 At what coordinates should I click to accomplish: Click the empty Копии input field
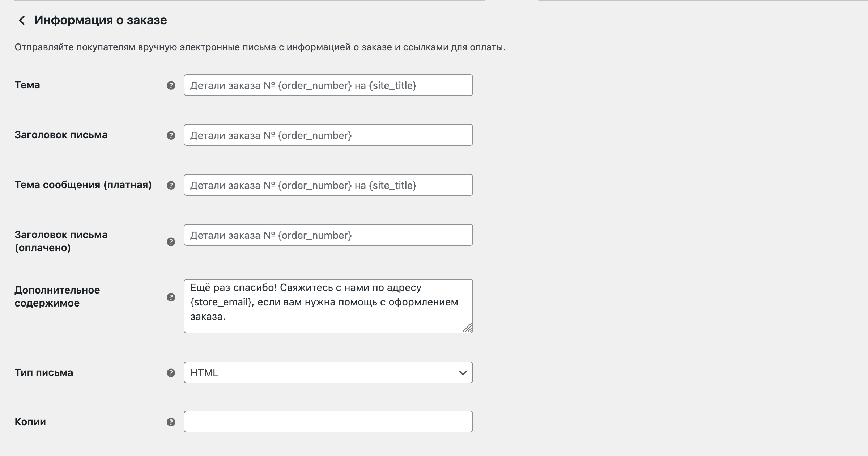[328, 422]
